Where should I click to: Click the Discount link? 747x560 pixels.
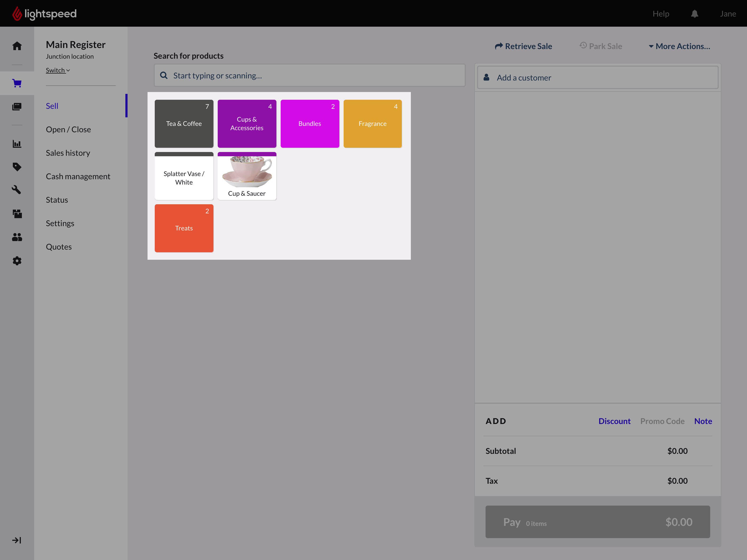coord(614,421)
